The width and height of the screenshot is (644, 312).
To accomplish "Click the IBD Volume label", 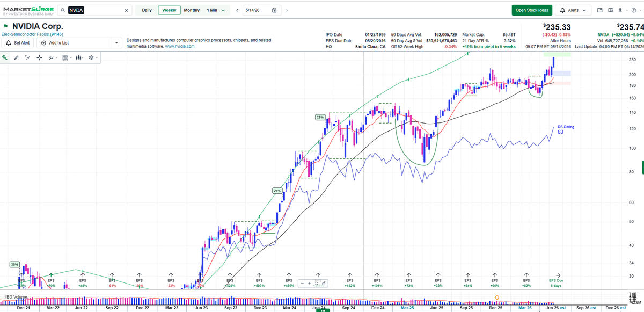I will pos(16,296).
